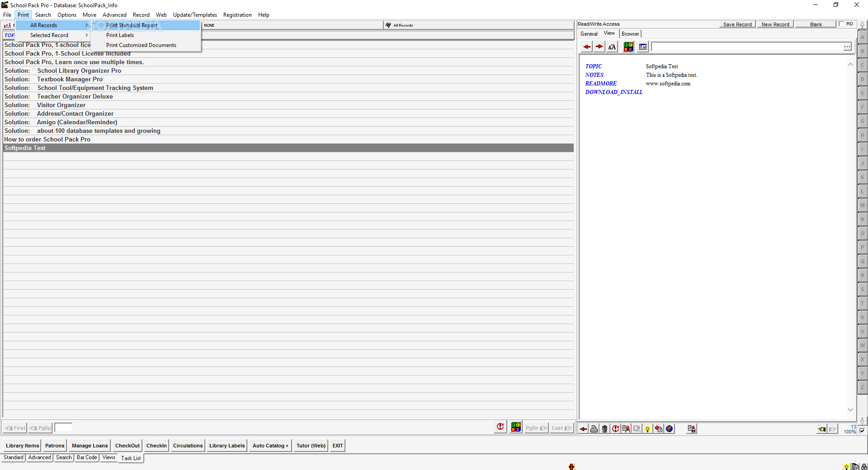Click the trash can delete icon
This screenshot has width=868, height=470.
click(604, 429)
